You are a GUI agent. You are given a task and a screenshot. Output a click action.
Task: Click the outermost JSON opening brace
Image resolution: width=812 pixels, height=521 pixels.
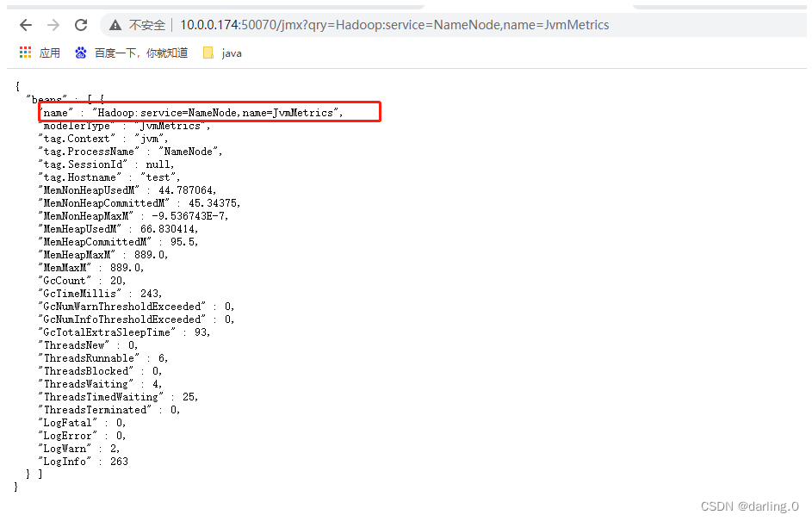coord(15,85)
